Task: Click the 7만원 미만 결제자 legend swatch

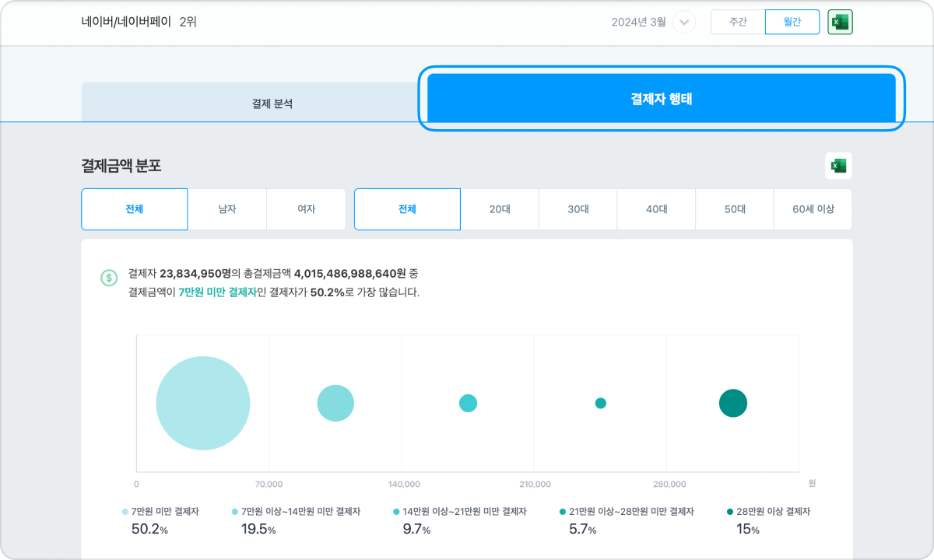Action: coord(125,512)
